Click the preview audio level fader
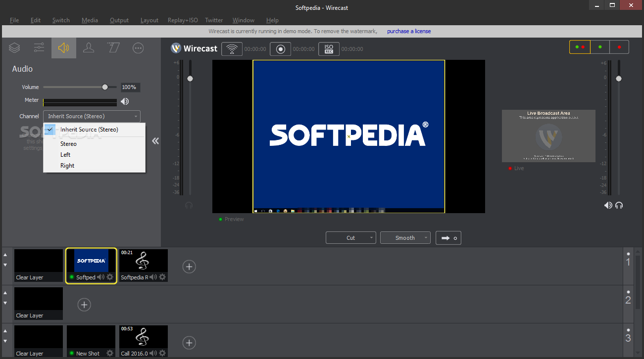The height and width of the screenshot is (359, 644). (x=190, y=79)
